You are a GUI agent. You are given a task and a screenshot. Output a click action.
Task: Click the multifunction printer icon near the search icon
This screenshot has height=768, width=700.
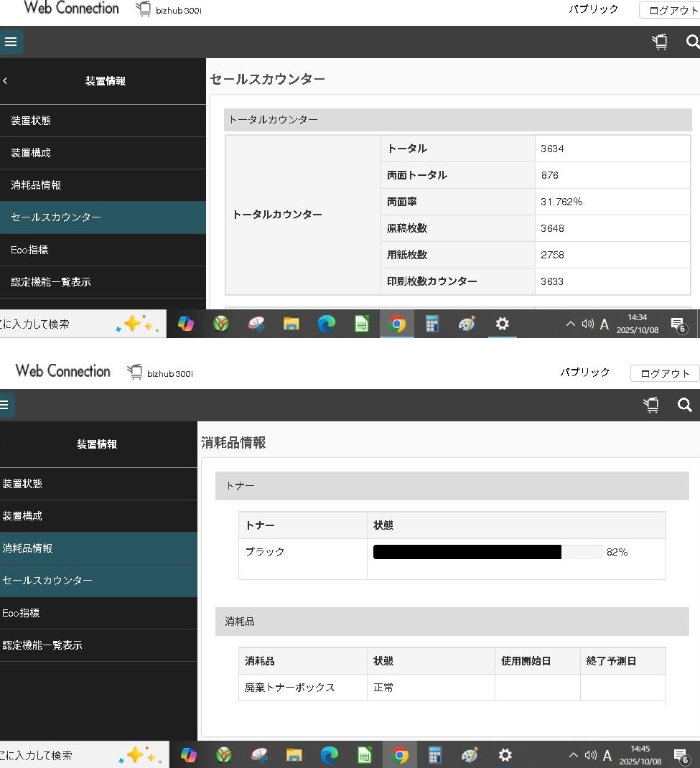tap(659, 42)
